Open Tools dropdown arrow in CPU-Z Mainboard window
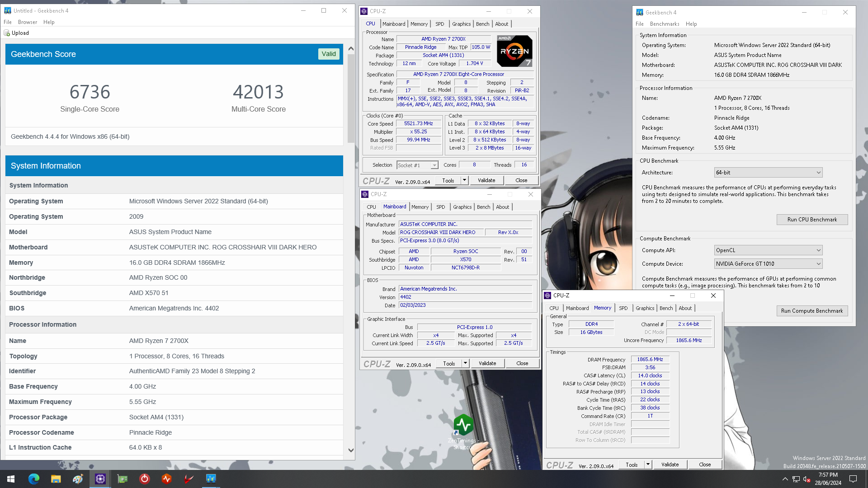 coord(465,363)
